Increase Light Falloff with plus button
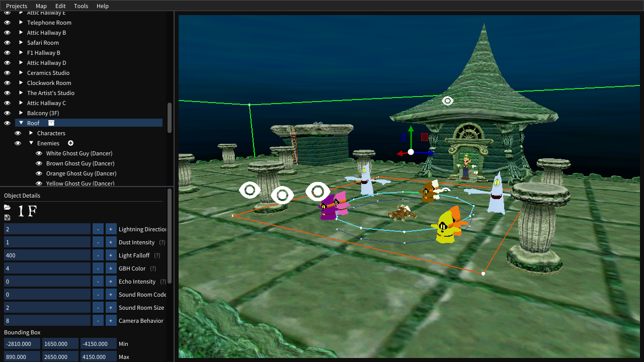 [111, 255]
